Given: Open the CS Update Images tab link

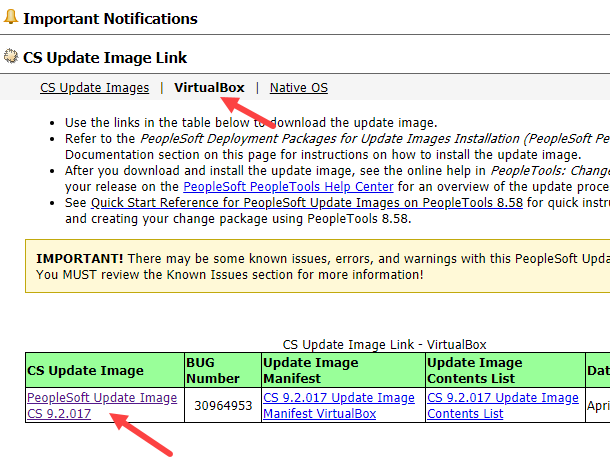Looking at the screenshot, I should pos(95,88).
